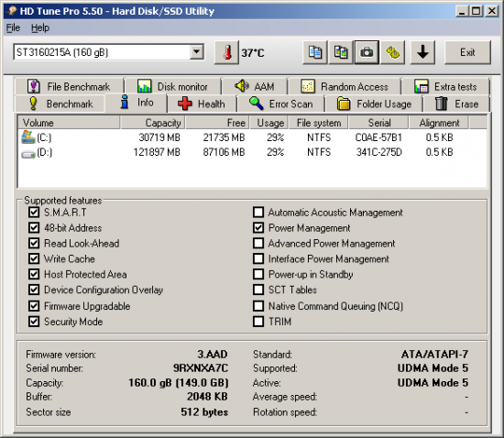Screen dimensions: 504x438
Task: Toggle the S.M.A.R.T checkbox
Action: click(34, 212)
